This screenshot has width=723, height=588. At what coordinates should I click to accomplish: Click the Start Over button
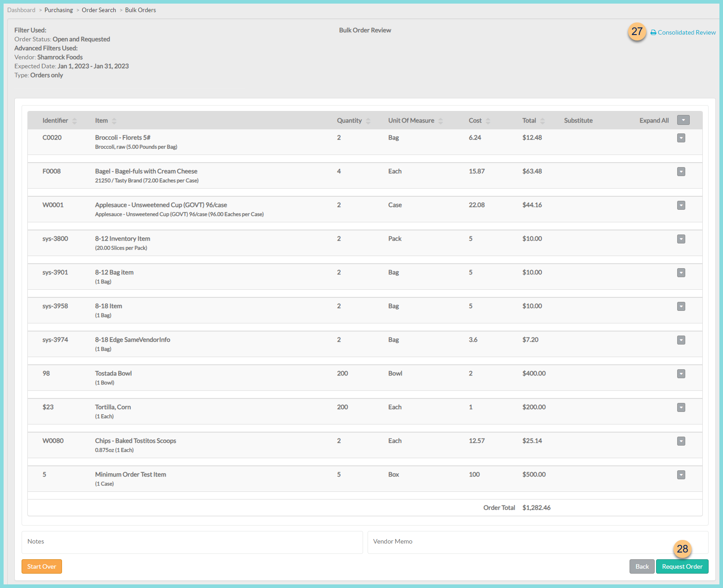41,566
